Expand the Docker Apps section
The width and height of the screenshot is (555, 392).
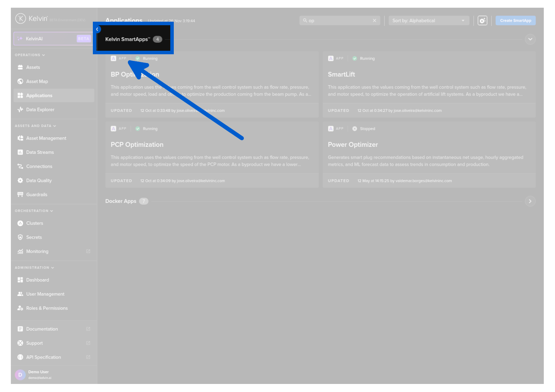(x=530, y=201)
